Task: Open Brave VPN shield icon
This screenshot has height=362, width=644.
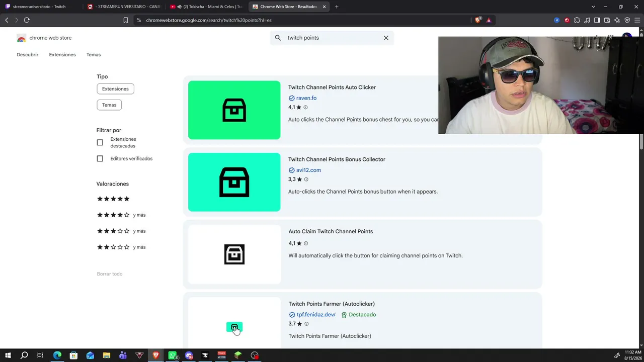Action: pos(627,20)
